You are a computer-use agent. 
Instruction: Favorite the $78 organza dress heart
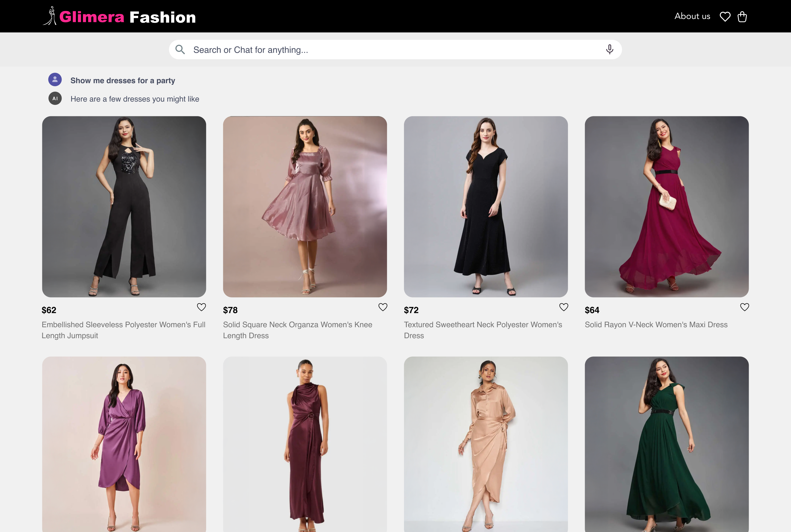tap(383, 307)
